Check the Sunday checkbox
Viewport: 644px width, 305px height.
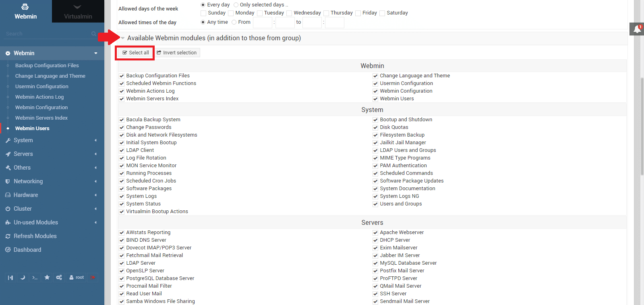(203, 13)
